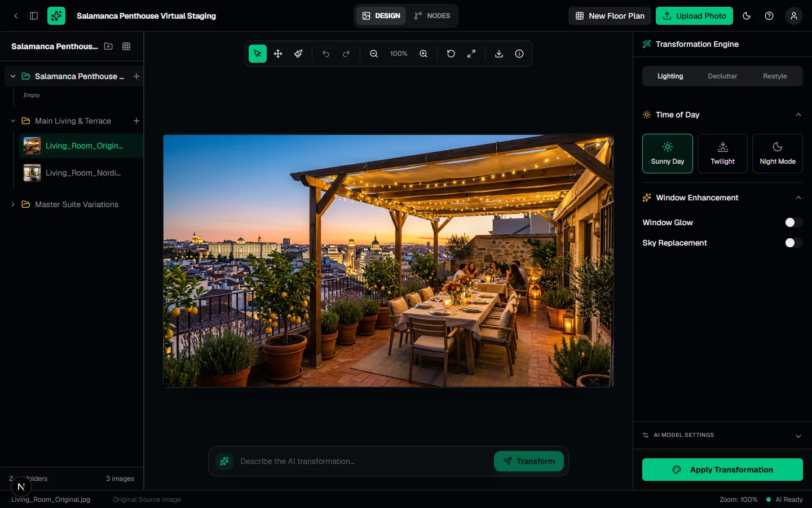Choose the paint brush tool
Image resolution: width=812 pixels, height=508 pixels.
298,54
